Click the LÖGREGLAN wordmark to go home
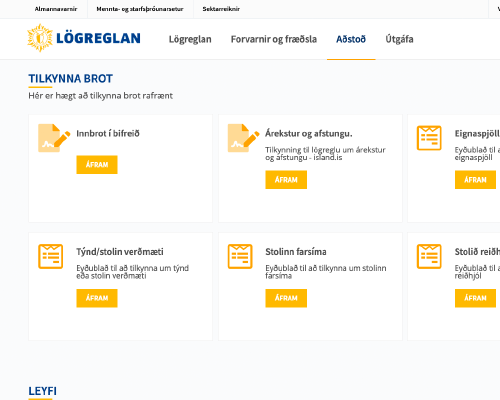This screenshot has width=500, height=400. pyautogui.click(x=98, y=38)
